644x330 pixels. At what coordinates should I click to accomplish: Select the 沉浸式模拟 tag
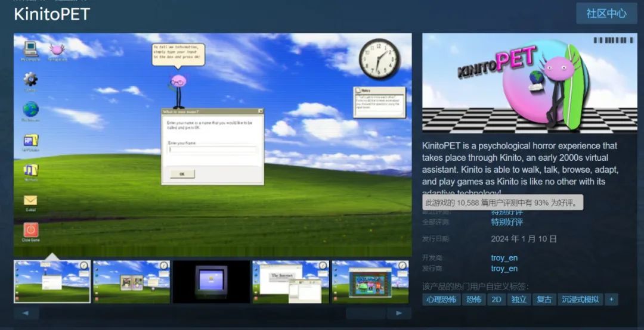[580, 300]
